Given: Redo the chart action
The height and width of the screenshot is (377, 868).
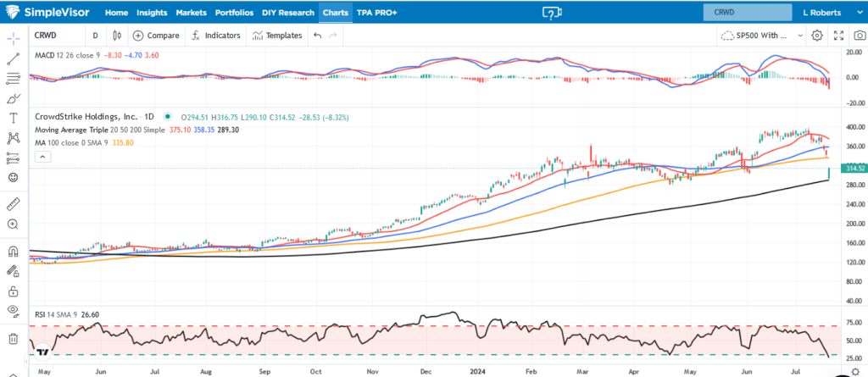Looking at the screenshot, I should pyautogui.click(x=332, y=36).
